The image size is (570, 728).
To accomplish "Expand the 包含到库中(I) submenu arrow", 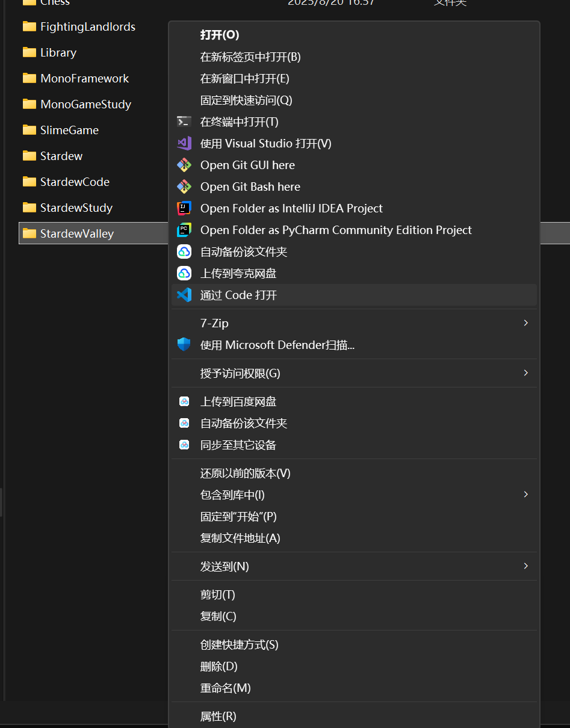I will (525, 495).
